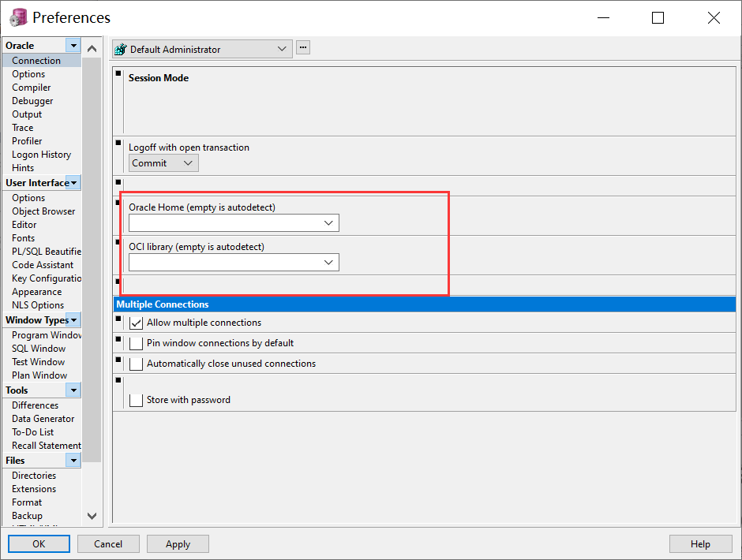
Task: Open the Object Browser preferences page
Action: [x=43, y=211]
